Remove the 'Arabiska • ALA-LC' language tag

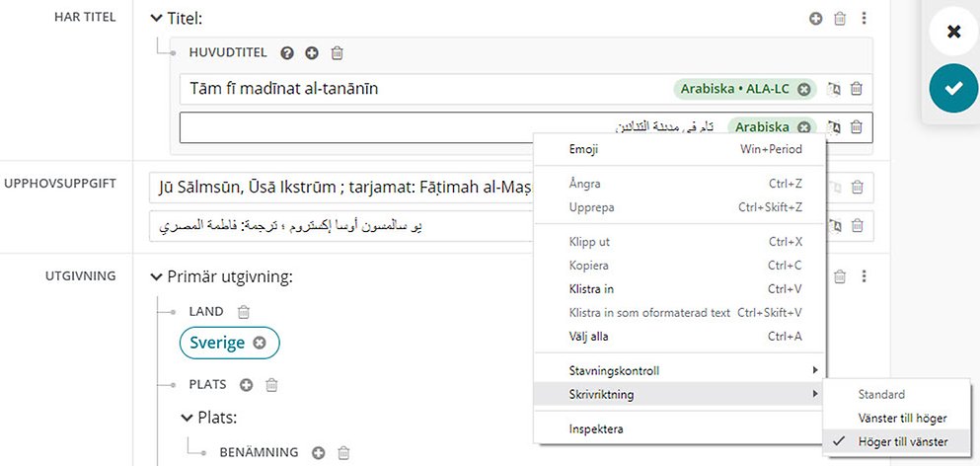(x=804, y=90)
